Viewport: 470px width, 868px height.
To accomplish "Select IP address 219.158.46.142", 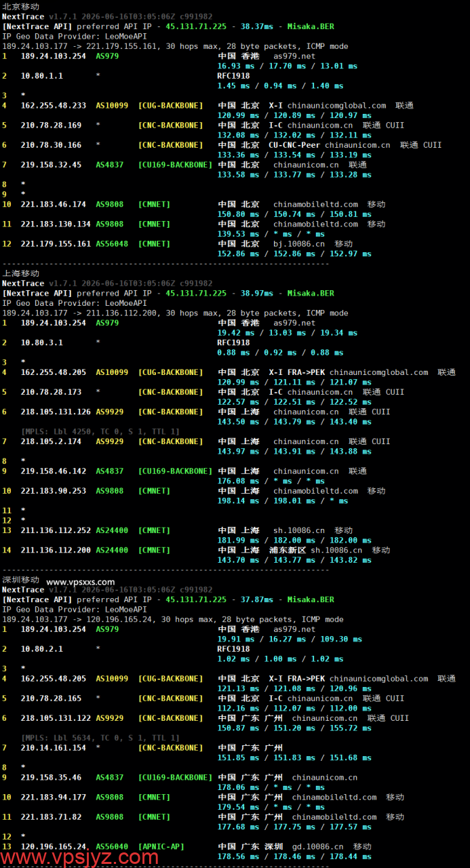I will 54,471.
